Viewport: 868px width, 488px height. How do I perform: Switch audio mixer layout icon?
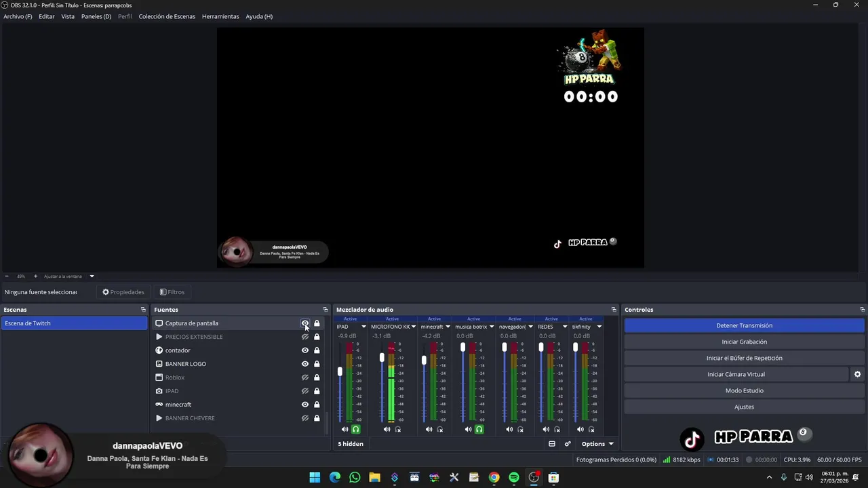pos(552,444)
